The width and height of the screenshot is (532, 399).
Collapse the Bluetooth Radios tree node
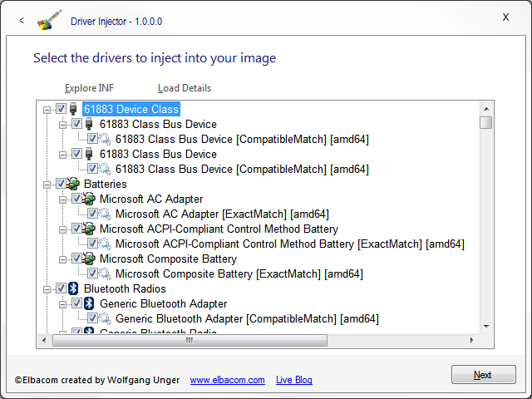(47, 288)
